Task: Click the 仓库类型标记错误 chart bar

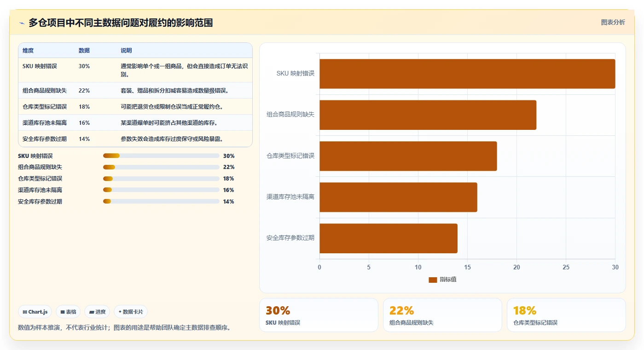Action: click(x=408, y=156)
